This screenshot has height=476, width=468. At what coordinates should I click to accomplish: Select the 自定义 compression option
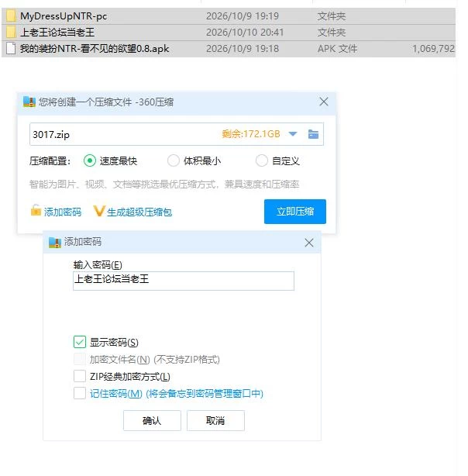[262, 160]
